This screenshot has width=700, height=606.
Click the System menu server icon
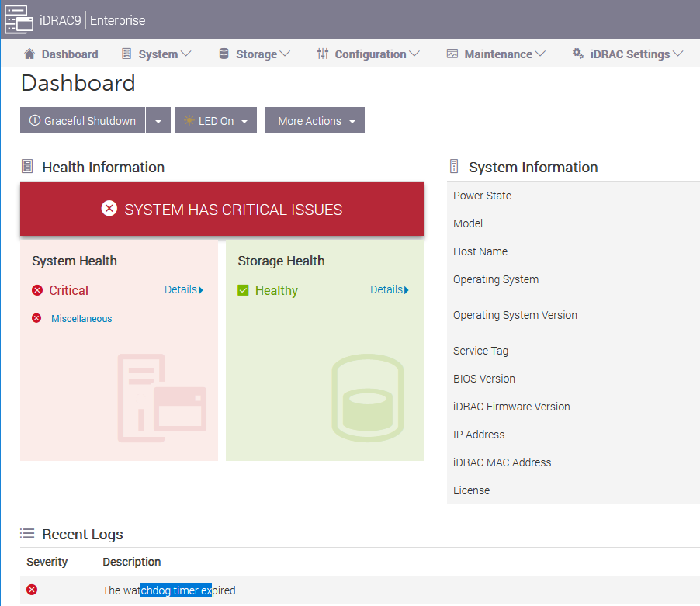click(x=126, y=54)
